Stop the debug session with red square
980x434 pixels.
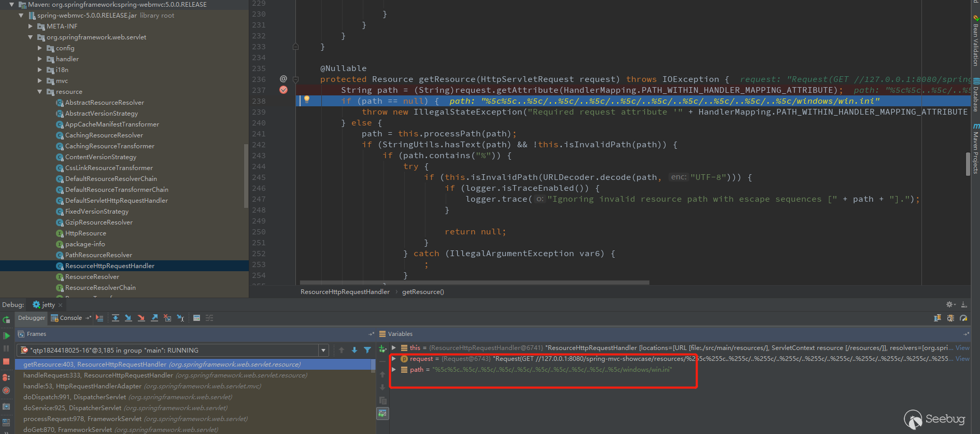(6, 361)
